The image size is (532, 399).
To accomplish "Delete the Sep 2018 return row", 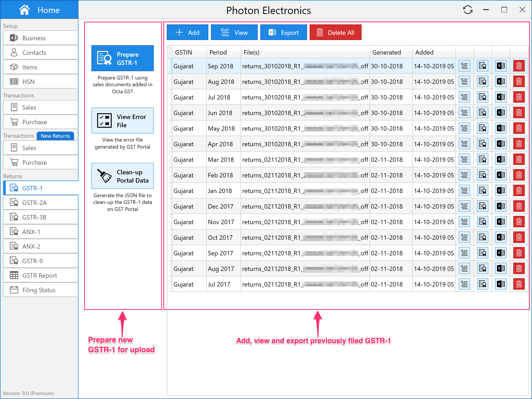I will 519,66.
